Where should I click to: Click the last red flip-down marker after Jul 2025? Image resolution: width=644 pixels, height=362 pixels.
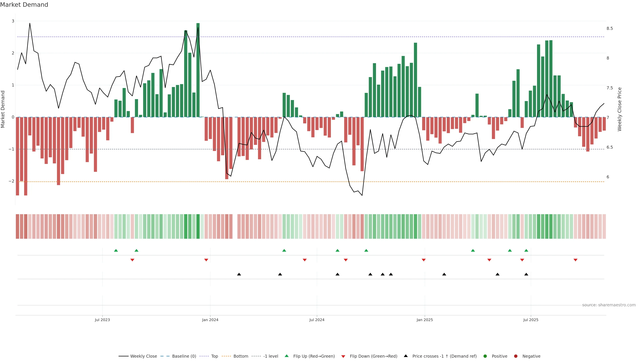coord(576,260)
